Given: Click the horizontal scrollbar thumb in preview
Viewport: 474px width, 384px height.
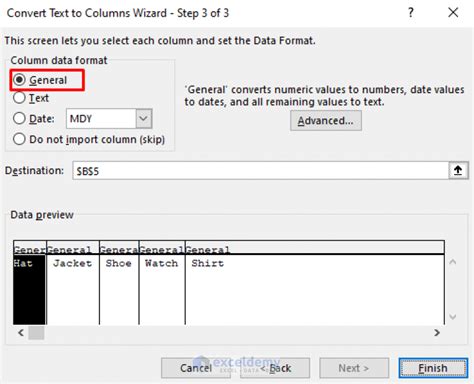Looking at the screenshot, I should click(x=36, y=333).
